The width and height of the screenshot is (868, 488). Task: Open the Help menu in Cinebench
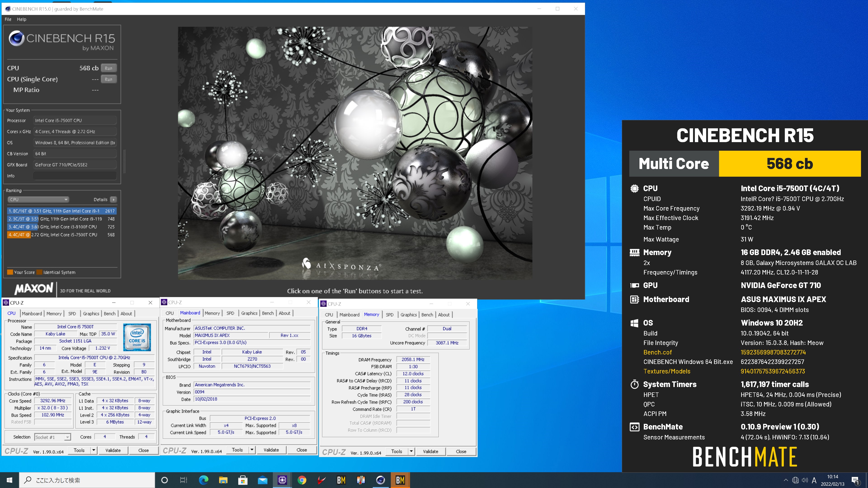point(21,19)
